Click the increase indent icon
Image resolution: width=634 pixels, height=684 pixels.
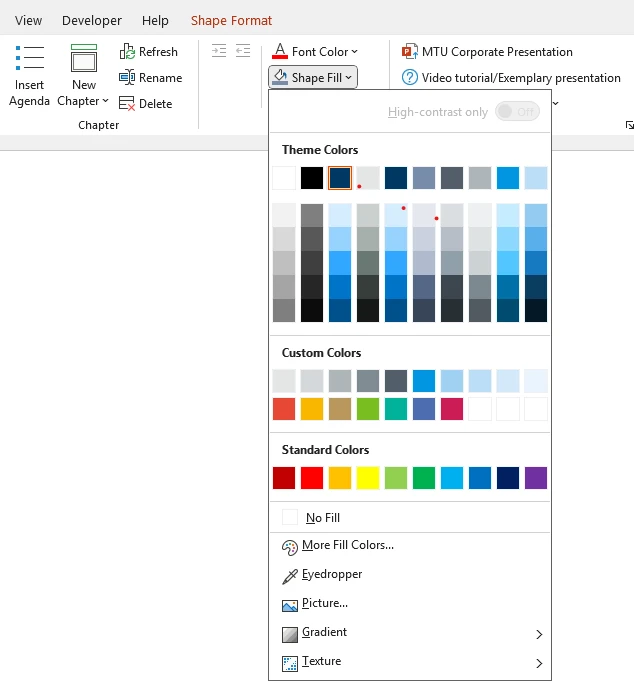219,51
